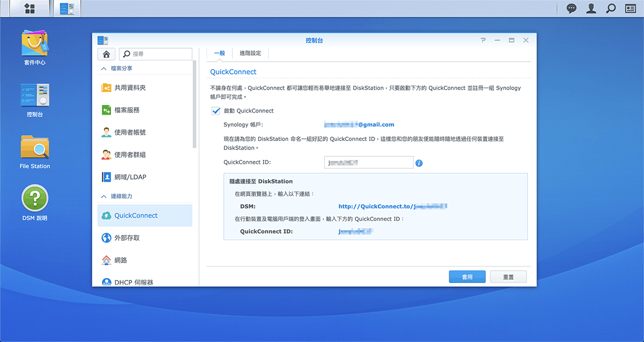Switch to the 進階設定 tab

click(251, 53)
